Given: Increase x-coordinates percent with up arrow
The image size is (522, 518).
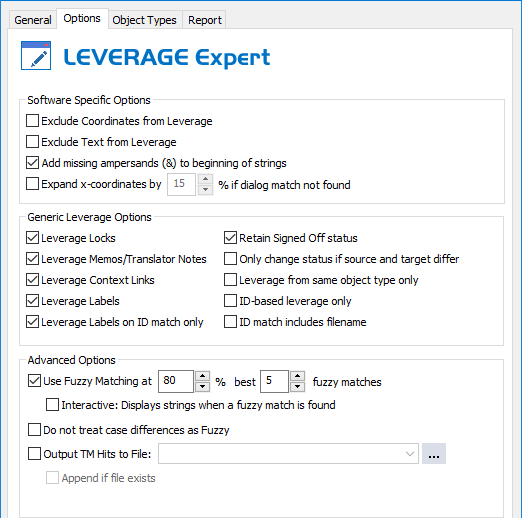Looking at the screenshot, I should point(205,179).
